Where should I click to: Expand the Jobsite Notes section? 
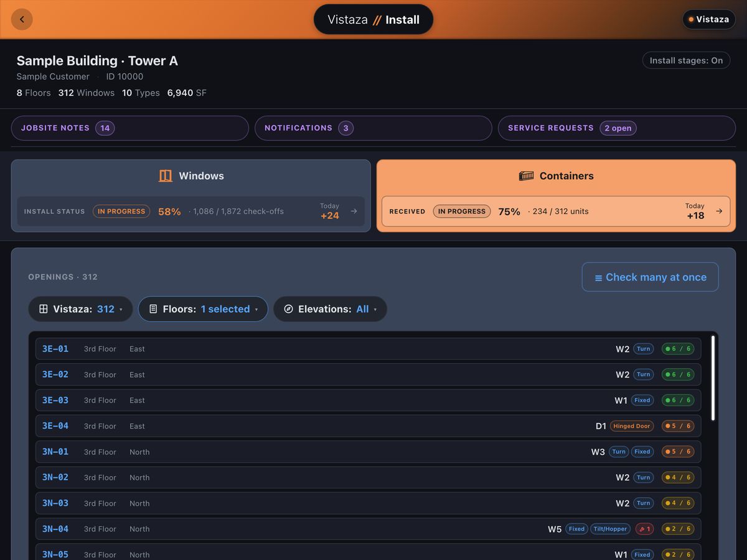130,128
